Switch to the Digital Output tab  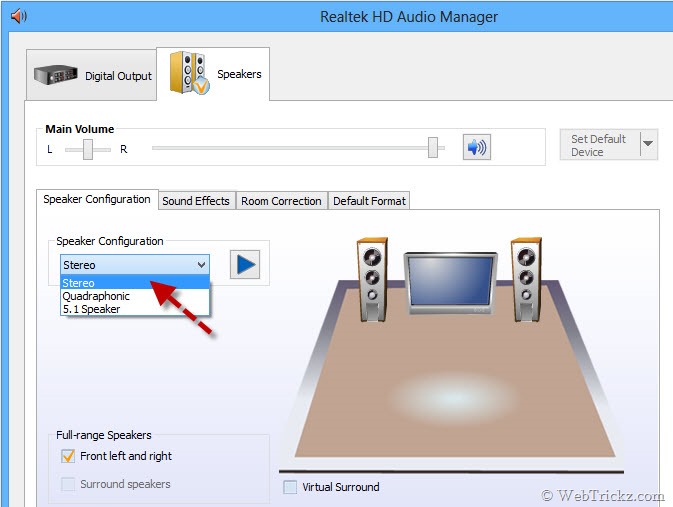[x=91, y=75]
